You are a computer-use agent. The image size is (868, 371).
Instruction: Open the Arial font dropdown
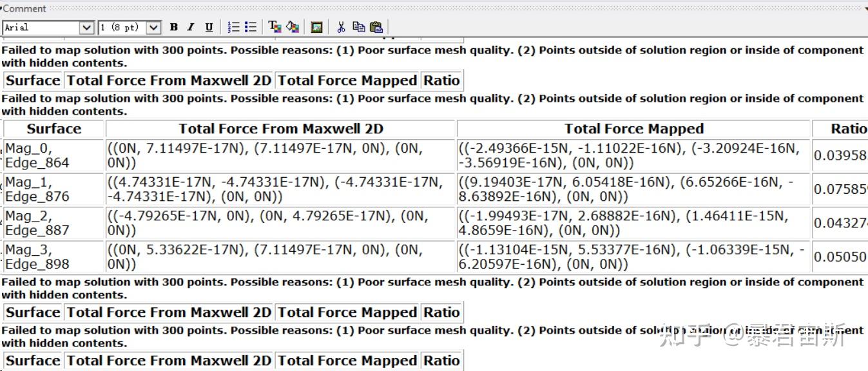tap(86, 28)
